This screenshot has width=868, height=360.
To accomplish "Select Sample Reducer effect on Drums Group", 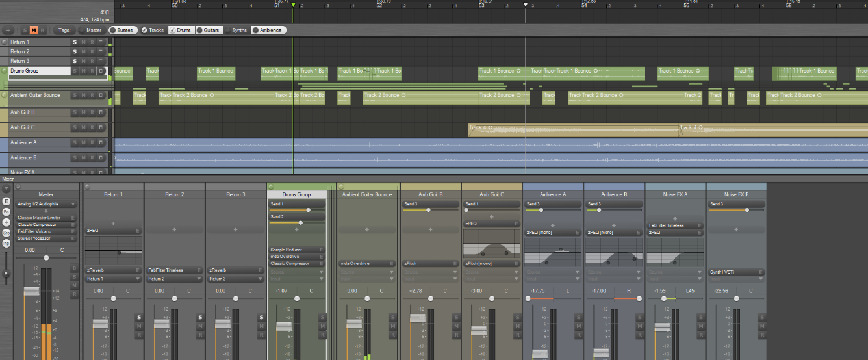I will (x=296, y=250).
